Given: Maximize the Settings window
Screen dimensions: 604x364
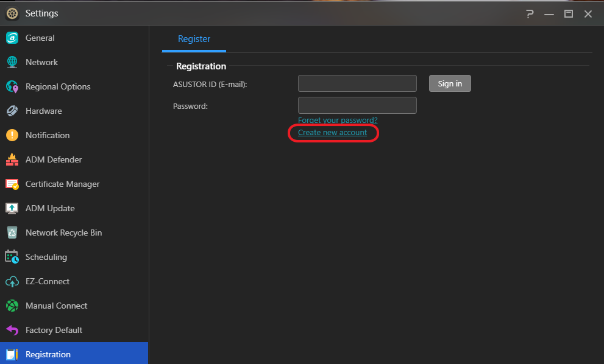Looking at the screenshot, I should coord(569,14).
